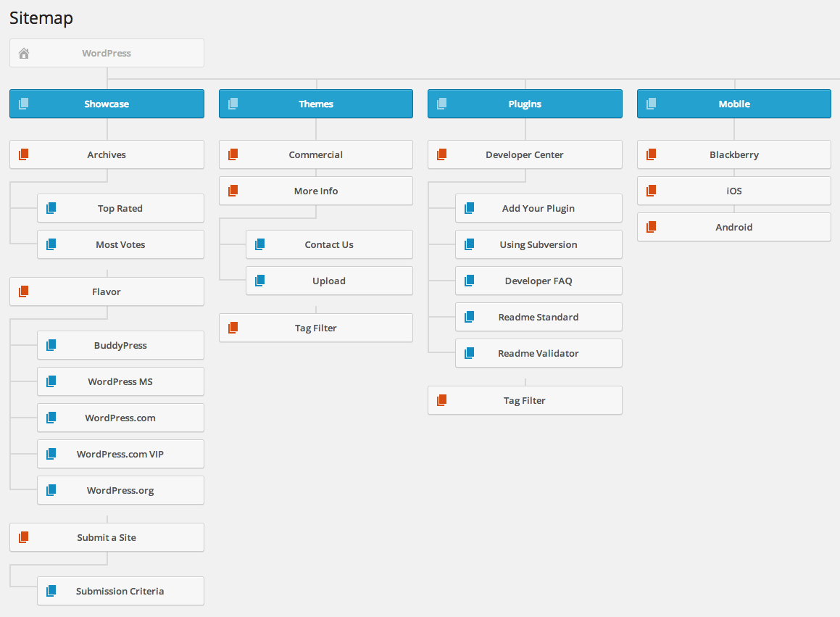Open Tag Filter under Themes
The image size is (840, 617).
[316, 328]
